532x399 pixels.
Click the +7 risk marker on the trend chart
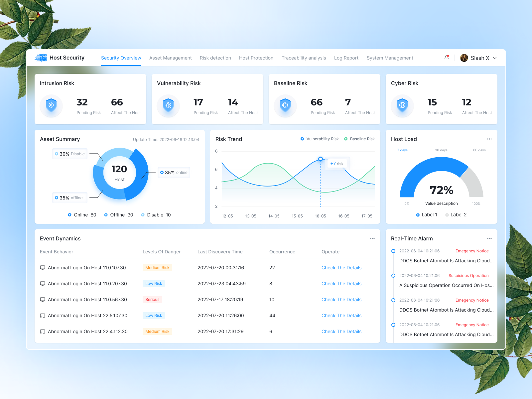336,164
